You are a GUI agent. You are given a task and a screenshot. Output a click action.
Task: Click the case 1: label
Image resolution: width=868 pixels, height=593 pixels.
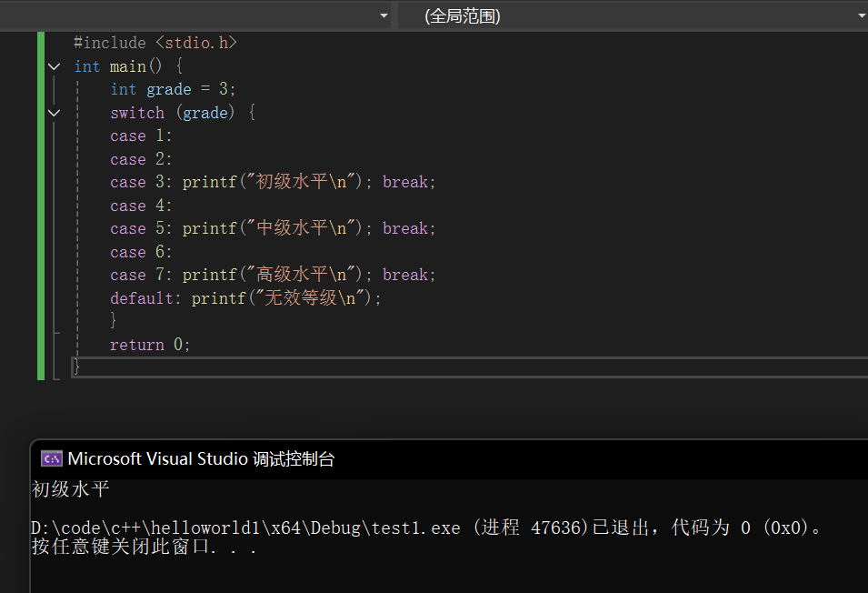click(x=141, y=136)
